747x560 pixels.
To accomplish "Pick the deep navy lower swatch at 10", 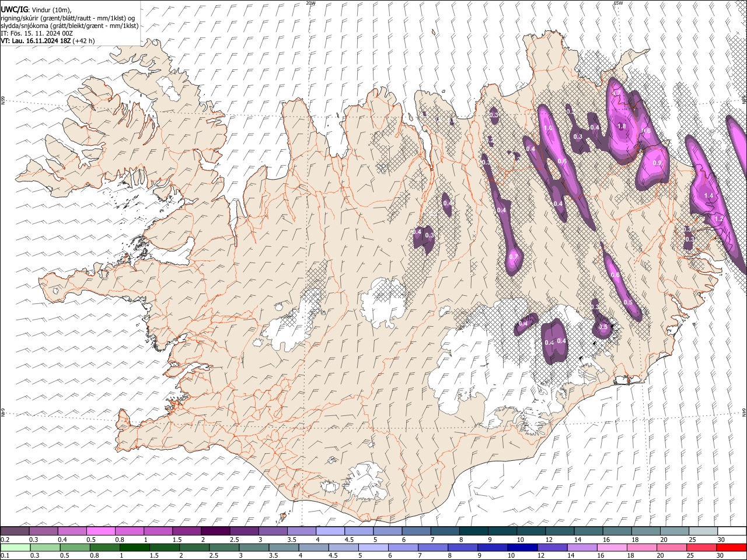I will coord(522,547).
